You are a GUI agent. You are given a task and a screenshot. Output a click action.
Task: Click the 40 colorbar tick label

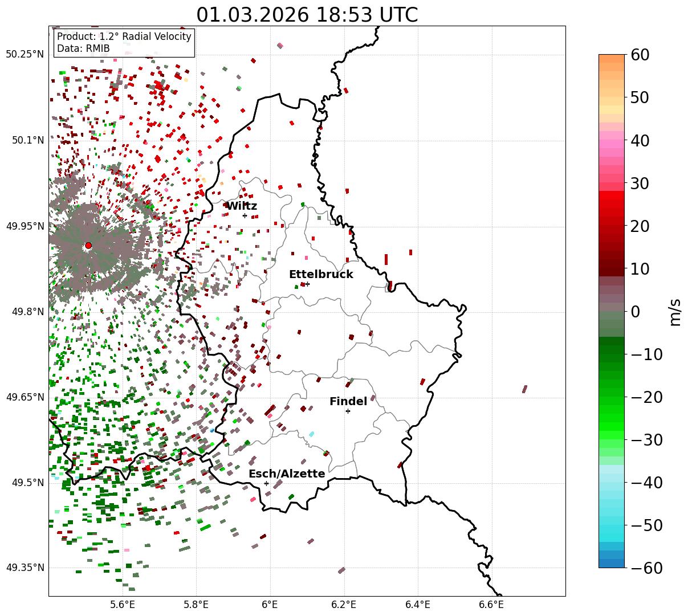pos(641,140)
